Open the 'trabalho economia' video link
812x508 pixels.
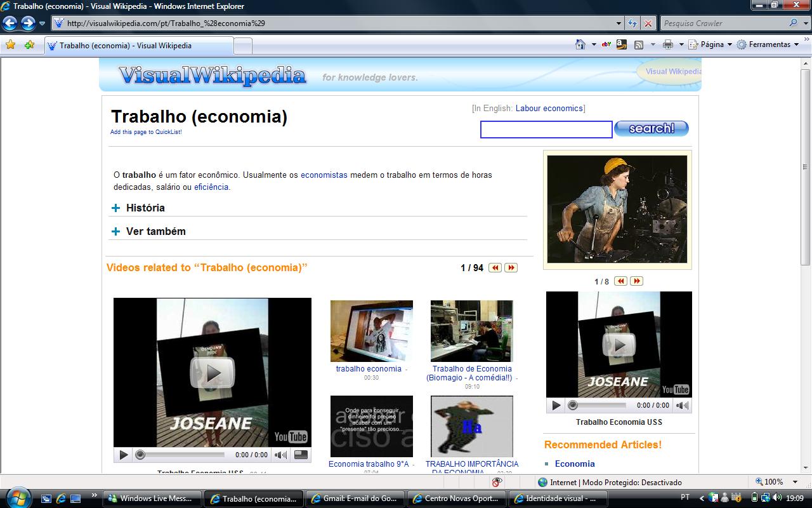369,369
